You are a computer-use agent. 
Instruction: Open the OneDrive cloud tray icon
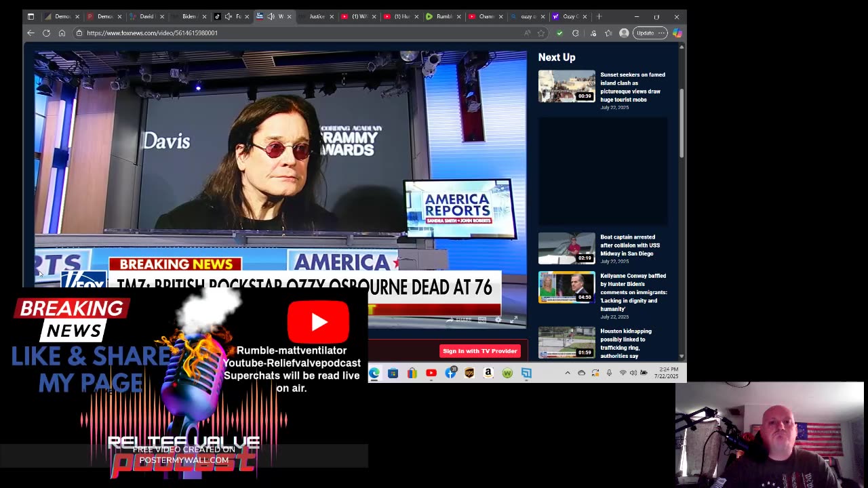581,373
